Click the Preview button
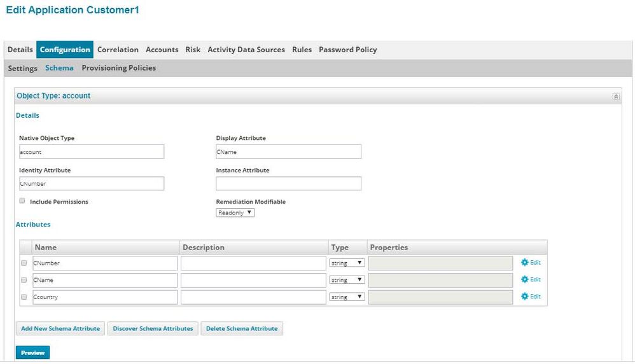 (32, 353)
